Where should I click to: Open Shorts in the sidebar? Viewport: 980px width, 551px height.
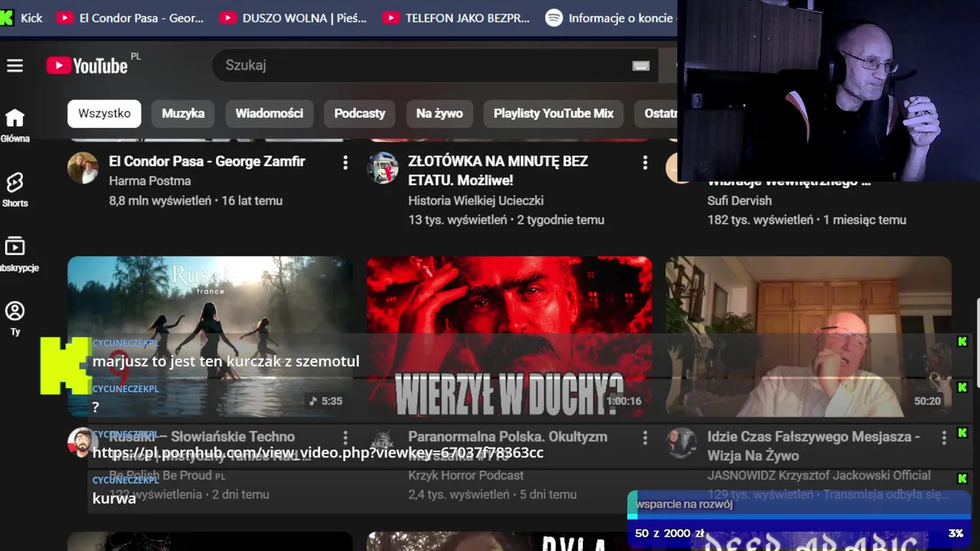coord(15,190)
